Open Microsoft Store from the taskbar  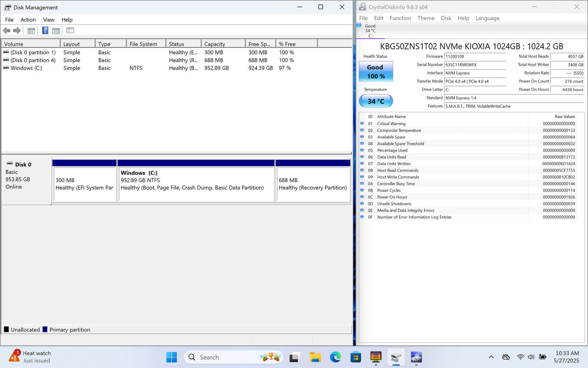coord(355,357)
